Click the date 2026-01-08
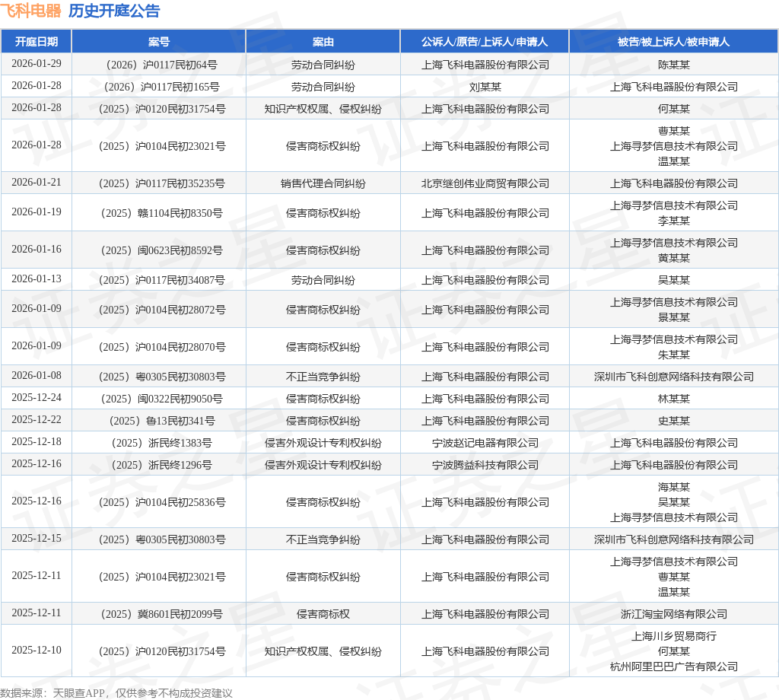779x700 pixels. [37, 376]
